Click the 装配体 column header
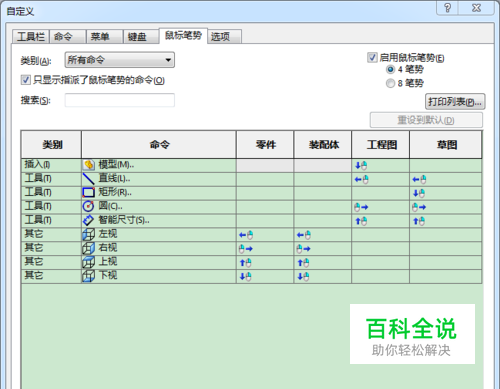Image resolution: width=500 pixels, height=389 pixels. (x=323, y=145)
